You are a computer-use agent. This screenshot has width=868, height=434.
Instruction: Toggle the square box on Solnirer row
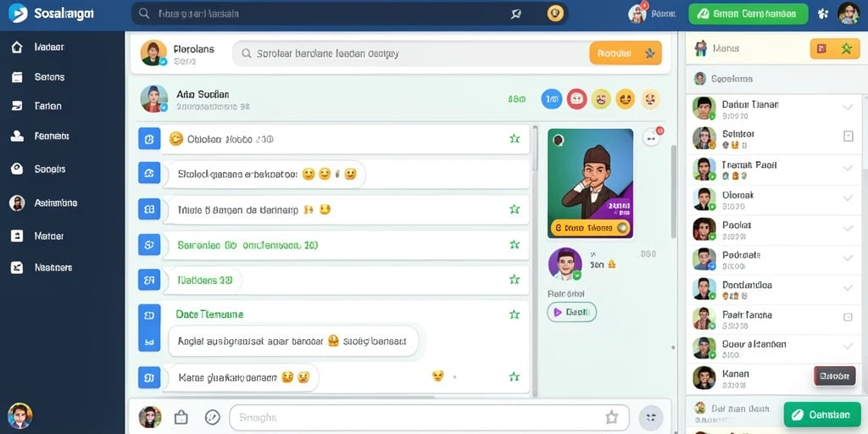(848, 136)
